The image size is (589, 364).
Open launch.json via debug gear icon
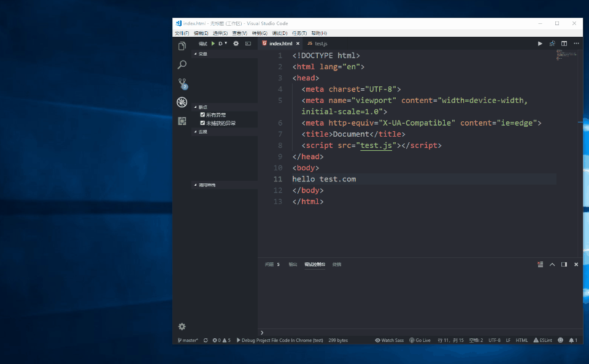[236, 44]
